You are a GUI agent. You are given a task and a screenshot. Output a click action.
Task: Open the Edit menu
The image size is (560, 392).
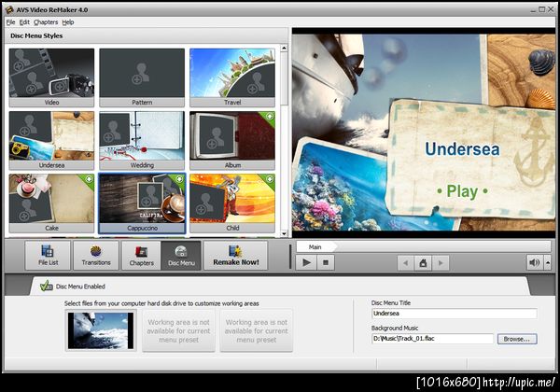(x=24, y=22)
